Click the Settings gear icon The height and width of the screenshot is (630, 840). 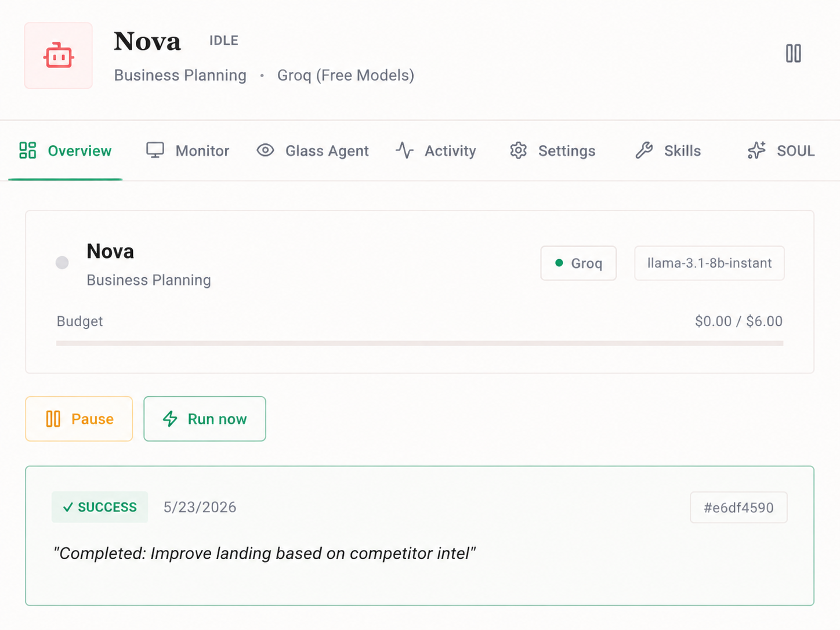[x=518, y=151]
